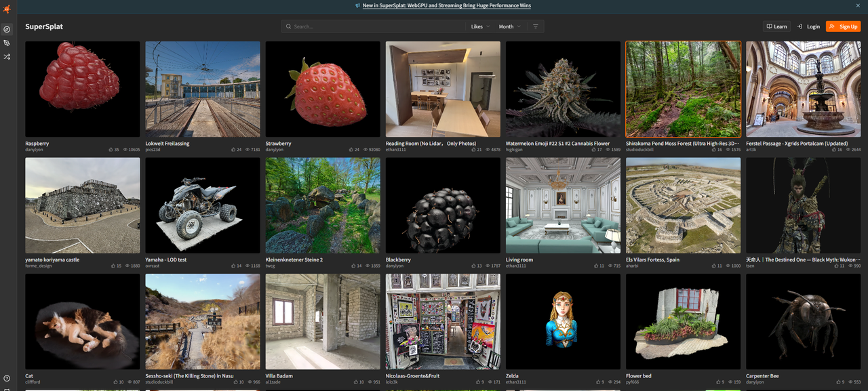Click the magnifier icon in search box
Screen dimensions: 868x391
coord(289,26)
